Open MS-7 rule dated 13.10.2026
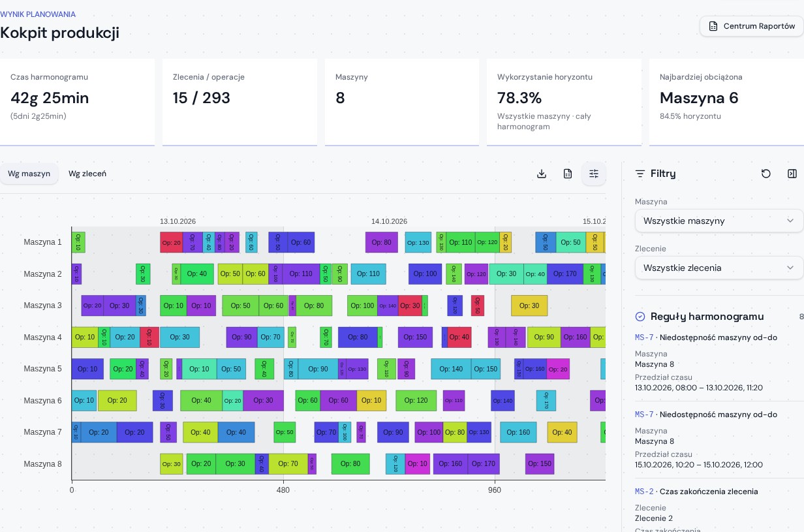 pos(719,363)
